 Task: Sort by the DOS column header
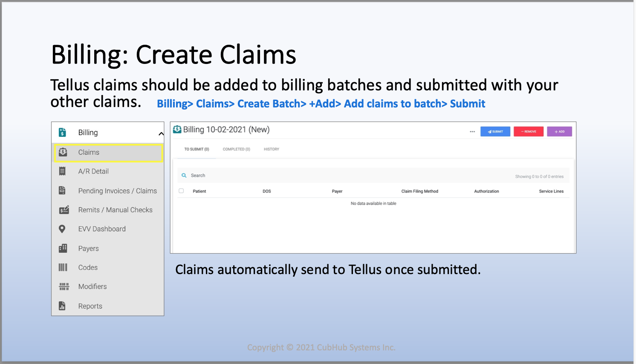(267, 191)
